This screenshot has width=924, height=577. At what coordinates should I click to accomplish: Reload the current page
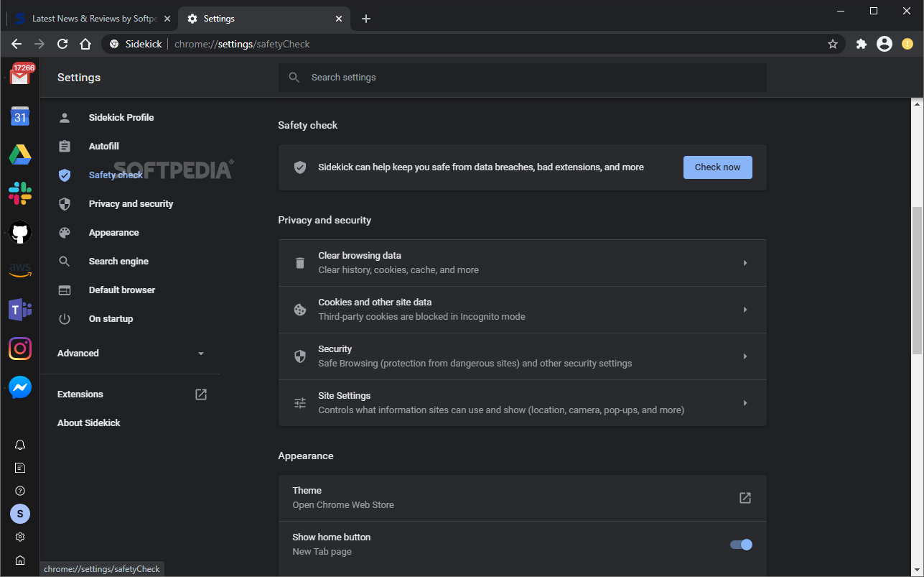pos(62,44)
